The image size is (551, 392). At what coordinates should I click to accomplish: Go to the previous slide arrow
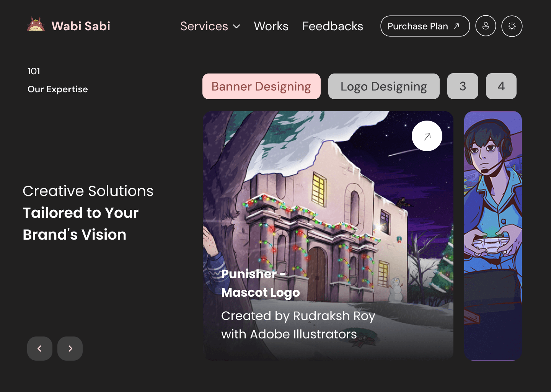pyautogui.click(x=40, y=348)
